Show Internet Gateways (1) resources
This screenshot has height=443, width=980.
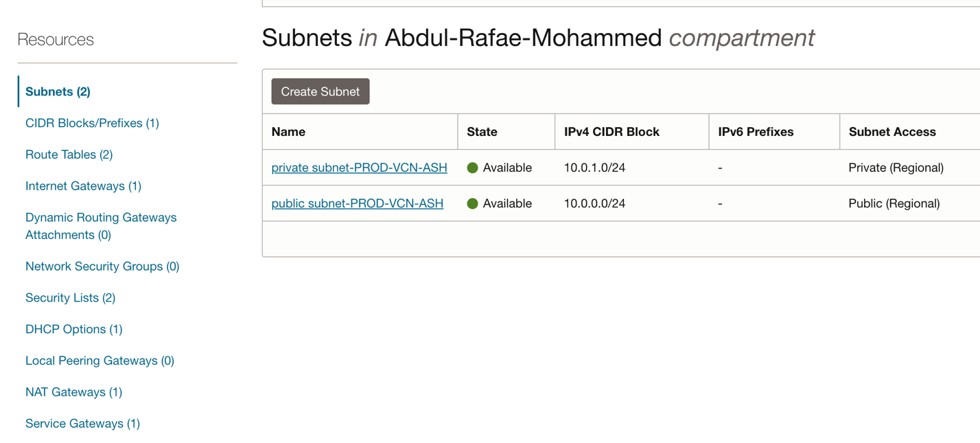pos(83,186)
